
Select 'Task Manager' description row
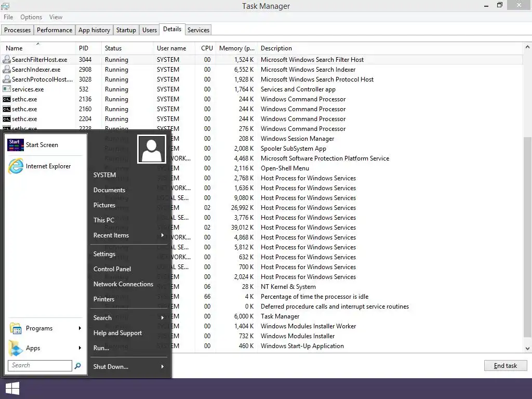280,316
